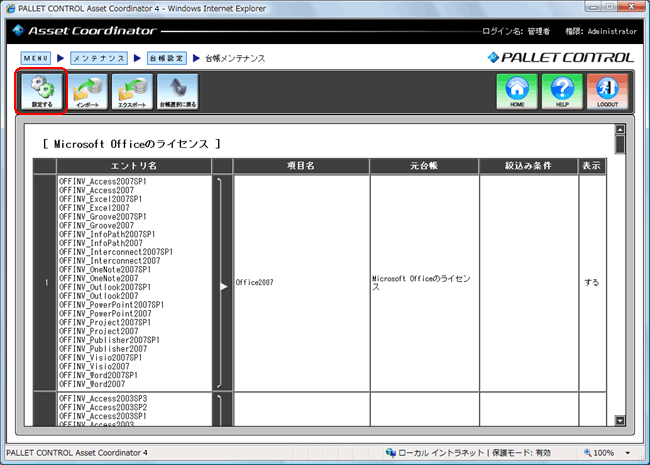Viewport: 650px width, 465px height.
Task: Open the メンテナンス breadcrumb button
Action: click(99, 58)
